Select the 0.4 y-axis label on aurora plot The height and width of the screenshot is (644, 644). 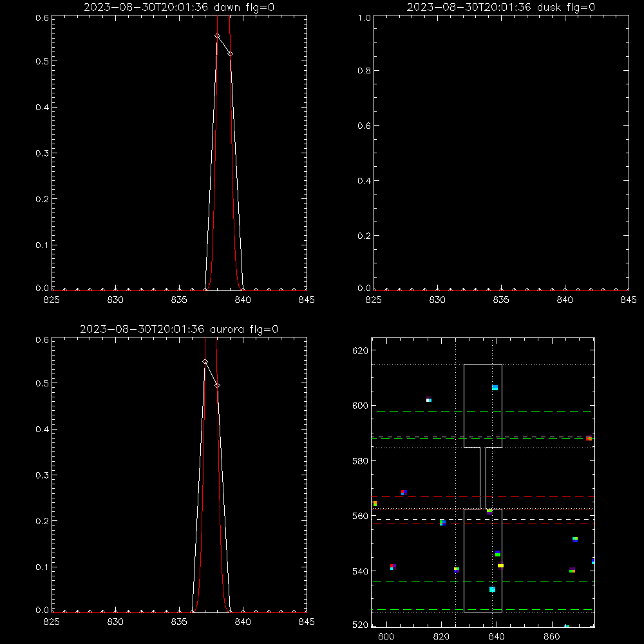(x=43, y=429)
